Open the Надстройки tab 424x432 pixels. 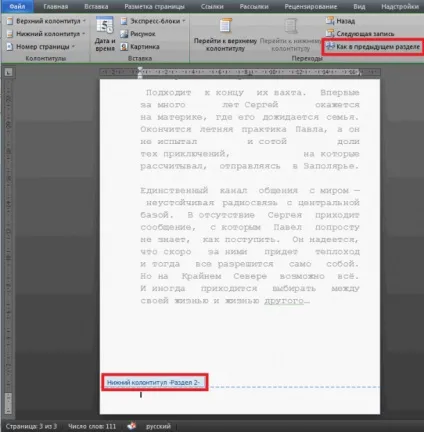[x=400, y=6]
